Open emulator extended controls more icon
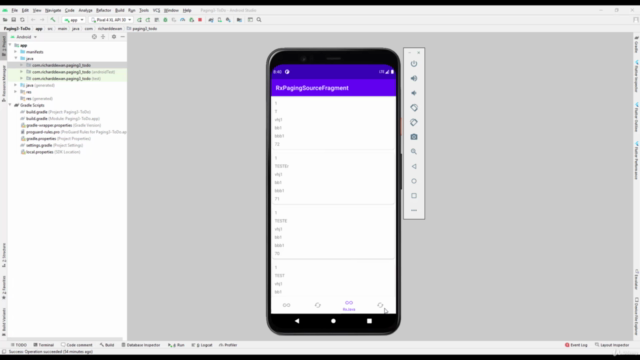Viewport: 640px width, 360px height. click(x=414, y=210)
